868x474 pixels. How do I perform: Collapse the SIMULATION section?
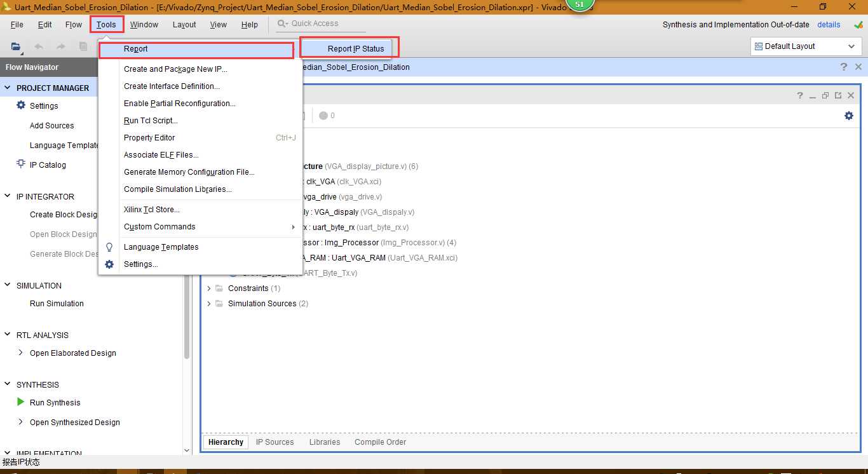point(8,285)
